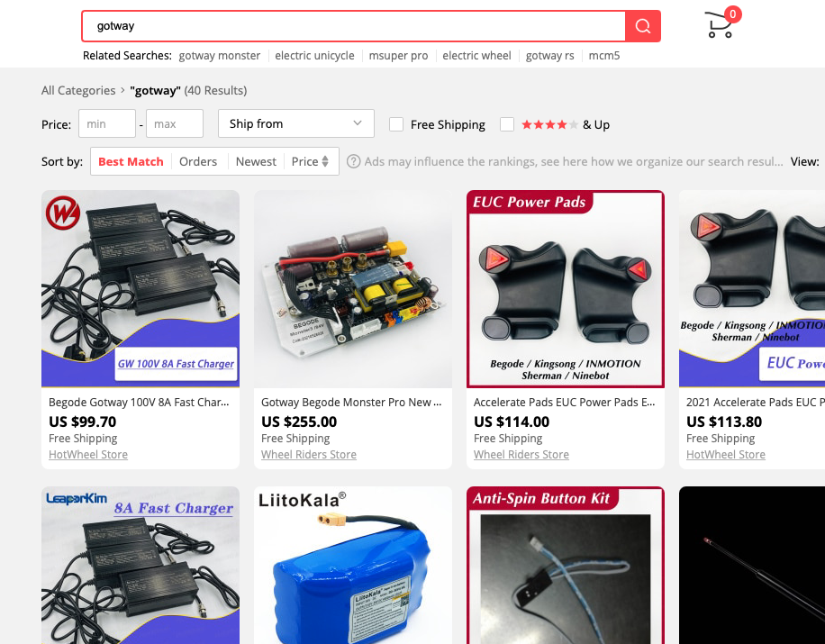Visit Wheel Riders Store under the $114.00 item
The image size is (825, 644).
coord(521,455)
